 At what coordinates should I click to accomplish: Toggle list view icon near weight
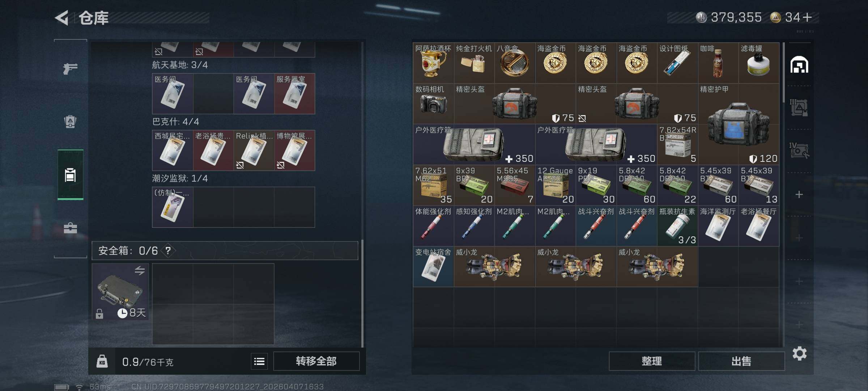click(259, 361)
